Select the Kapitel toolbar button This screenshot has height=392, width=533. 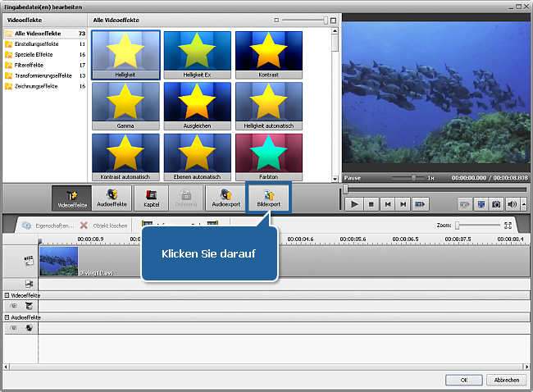point(152,198)
